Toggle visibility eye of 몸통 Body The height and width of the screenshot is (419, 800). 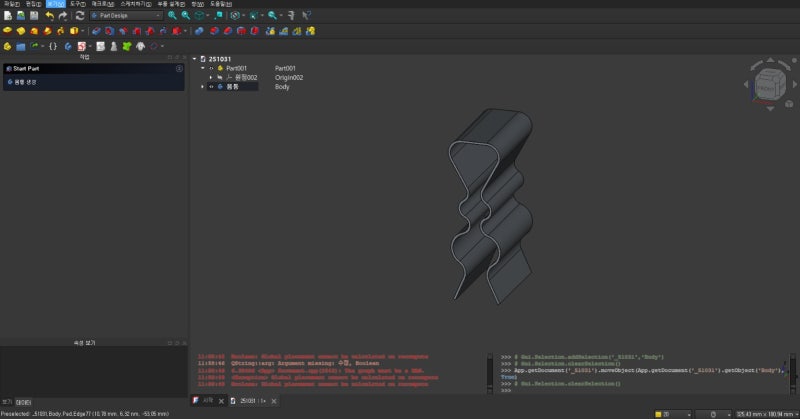[x=211, y=87]
